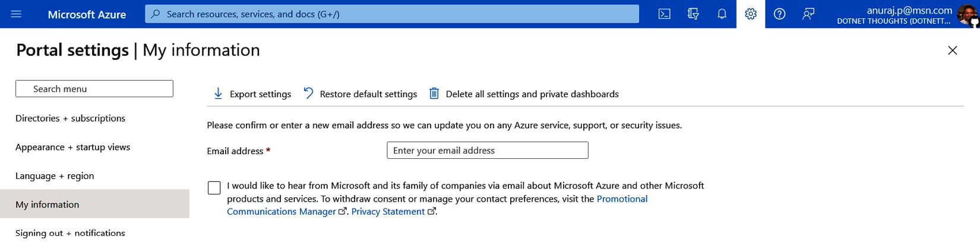Open the Directories + subscriptions filter icon
The width and height of the screenshot is (980, 246).
click(693, 14)
